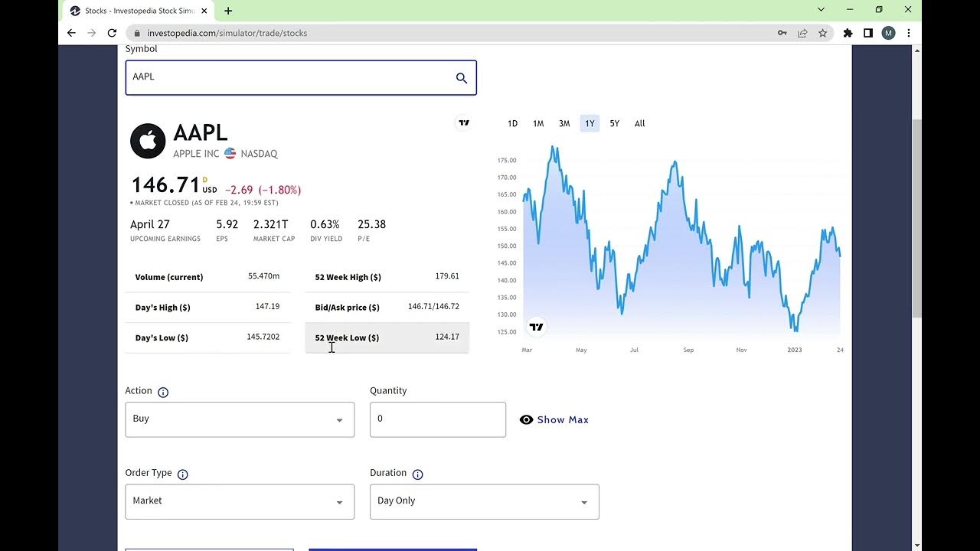Select the 5Y chart range
The height and width of the screenshot is (551, 980).
click(615, 123)
